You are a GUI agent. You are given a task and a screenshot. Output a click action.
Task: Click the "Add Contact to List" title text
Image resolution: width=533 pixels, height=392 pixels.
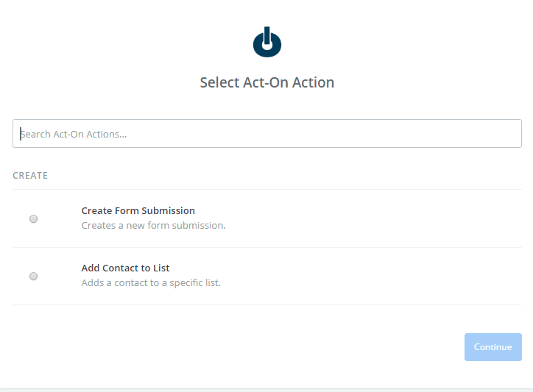125,268
